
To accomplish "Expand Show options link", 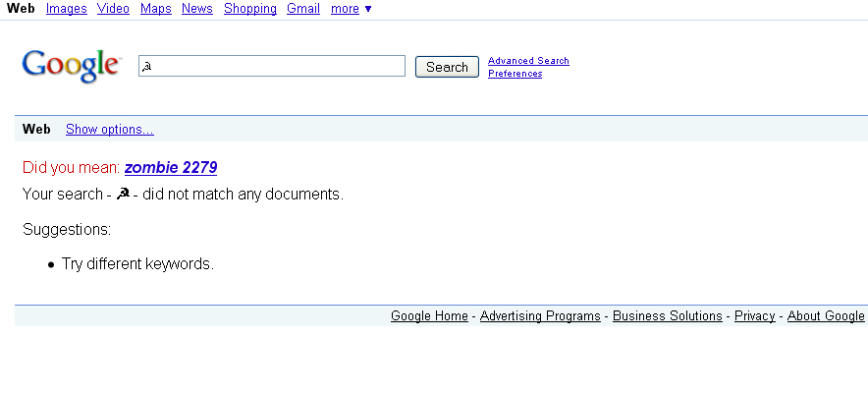I will point(110,129).
